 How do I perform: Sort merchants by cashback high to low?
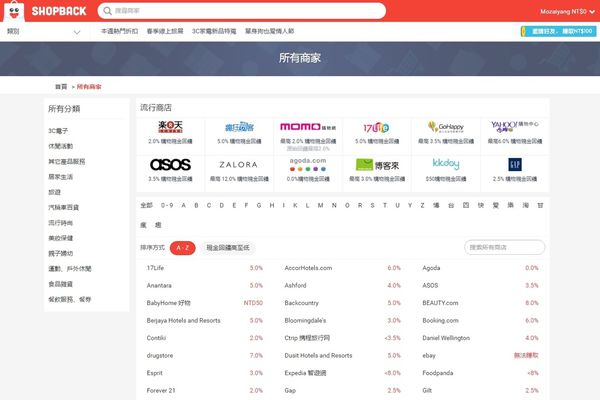click(228, 248)
